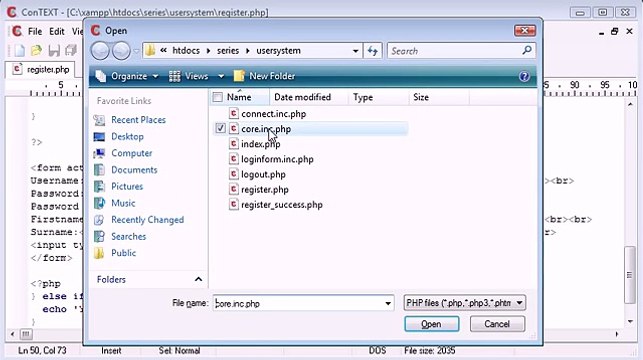The image size is (643, 360).
Task: Click the Forward navigation arrow in Open dialog
Action: pos(121,51)
